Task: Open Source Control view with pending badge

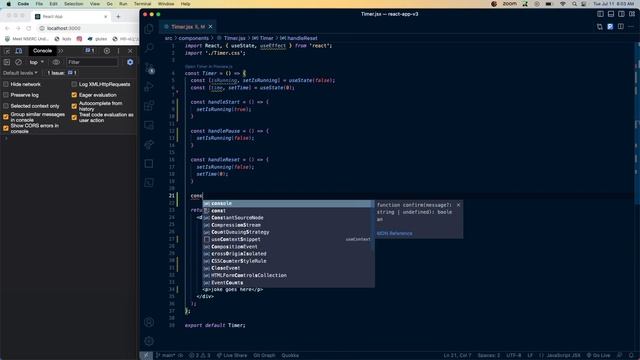Action: point(149,68)
